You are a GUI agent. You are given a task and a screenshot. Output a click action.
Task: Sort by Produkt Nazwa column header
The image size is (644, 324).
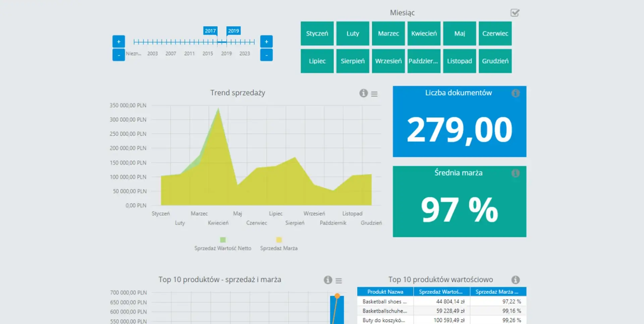click(385, 292)
